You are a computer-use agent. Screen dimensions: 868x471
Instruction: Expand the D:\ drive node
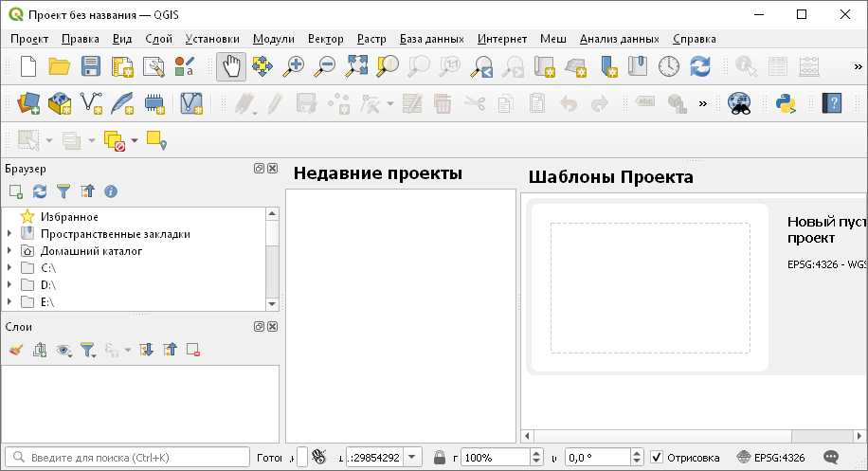coord(9,285)
